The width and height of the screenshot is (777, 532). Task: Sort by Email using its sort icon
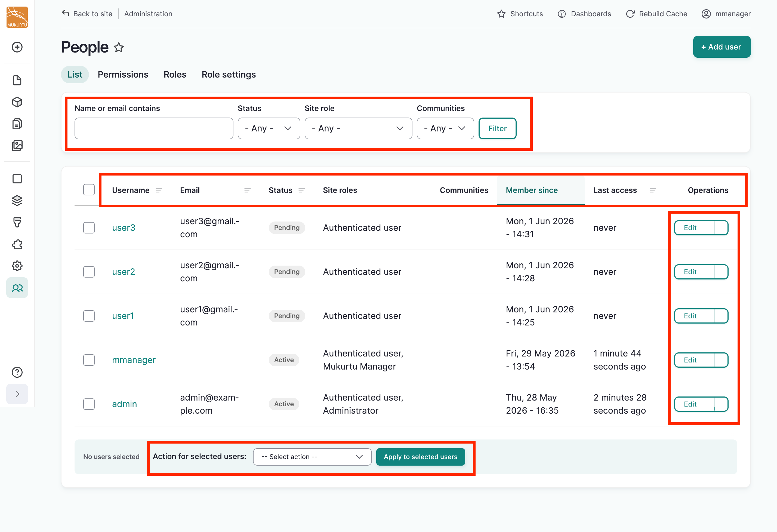pyautogui.click(x=247, y=190)
